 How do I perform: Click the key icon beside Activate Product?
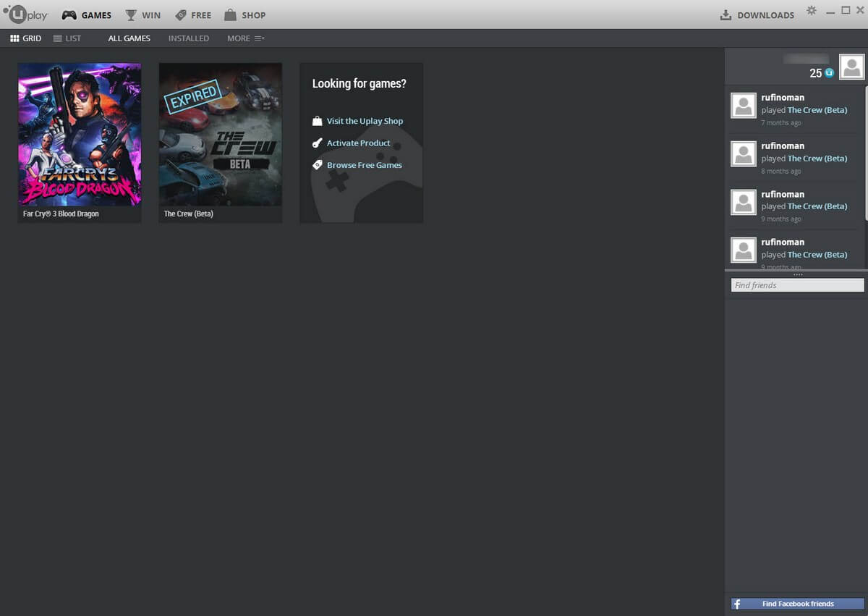[317, 143]
